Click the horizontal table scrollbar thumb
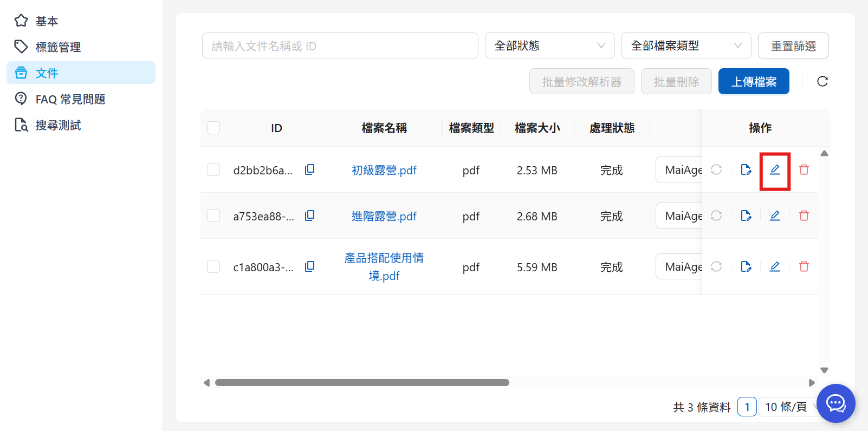This screenshot has width=868, height=431. (362, 383)
